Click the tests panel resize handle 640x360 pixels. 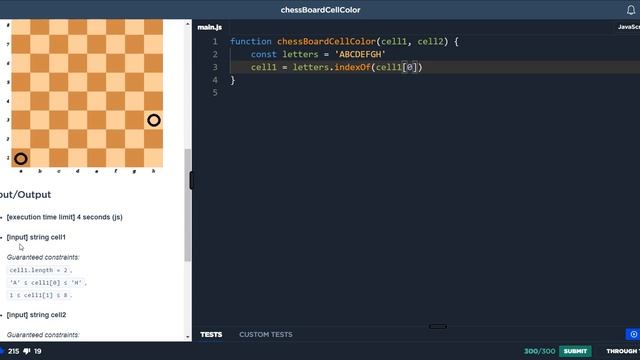pos(438,326)
